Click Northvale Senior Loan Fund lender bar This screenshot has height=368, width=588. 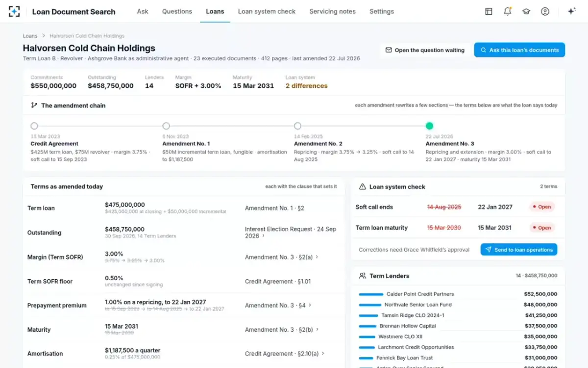coord(370,305)
